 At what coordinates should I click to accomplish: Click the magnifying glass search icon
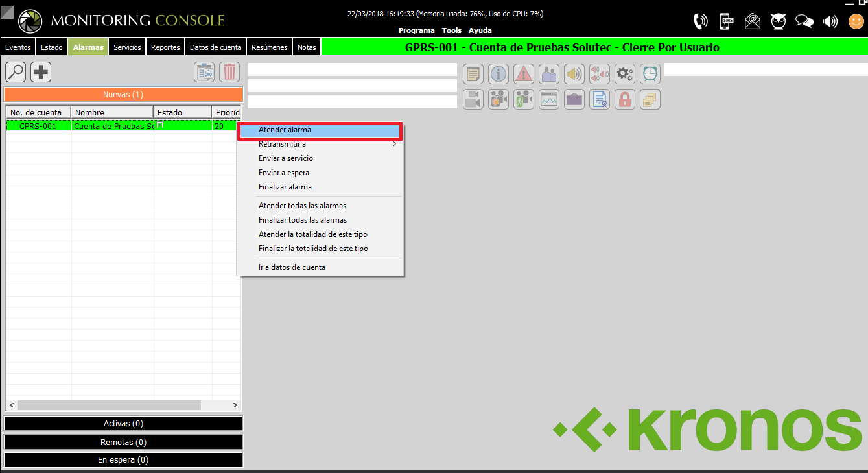[16, 72]
